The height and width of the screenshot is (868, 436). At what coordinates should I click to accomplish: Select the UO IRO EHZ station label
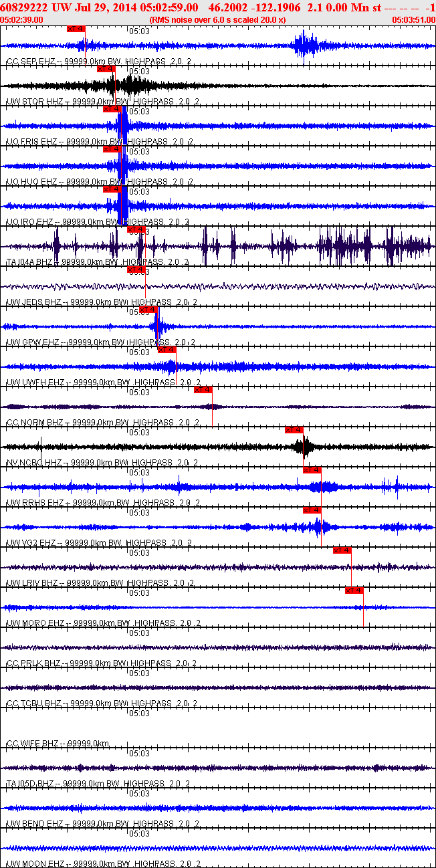pyautogui.click(x=98, y=221)
